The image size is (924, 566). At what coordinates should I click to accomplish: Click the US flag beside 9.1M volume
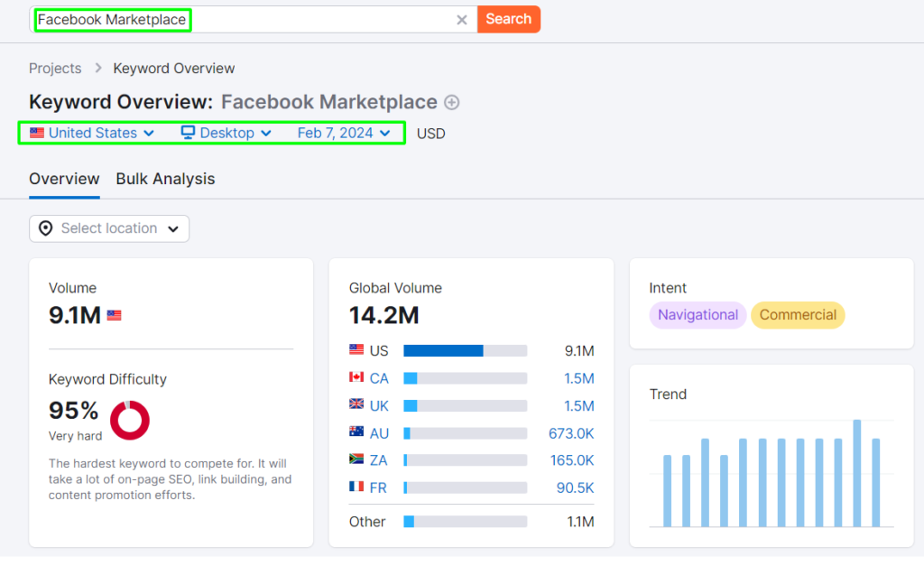point(115,315)
